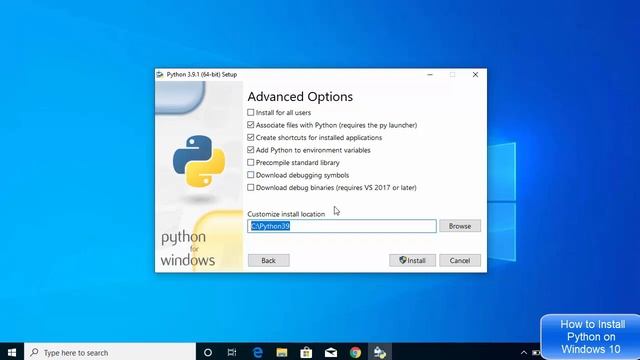Viewport: 640px width, 360px height.
Task: Click the install location text field
Action: [x=342, y=226]
